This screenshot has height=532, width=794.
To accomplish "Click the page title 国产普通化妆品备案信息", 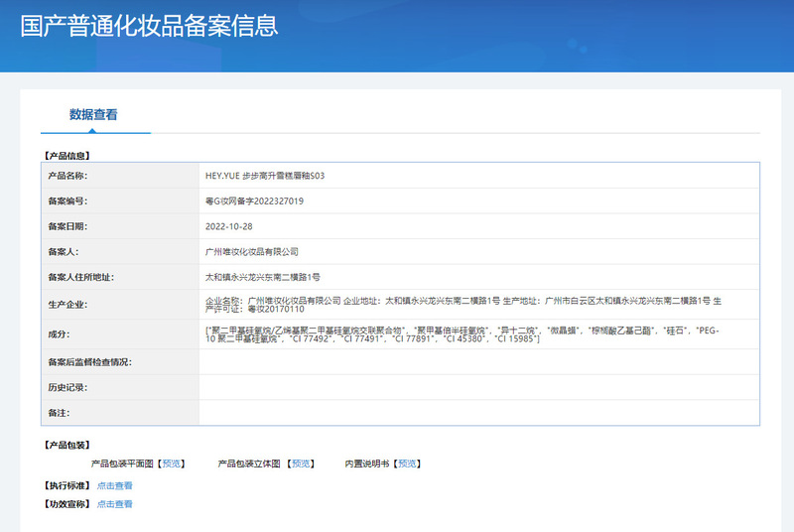I will [149, 25].
